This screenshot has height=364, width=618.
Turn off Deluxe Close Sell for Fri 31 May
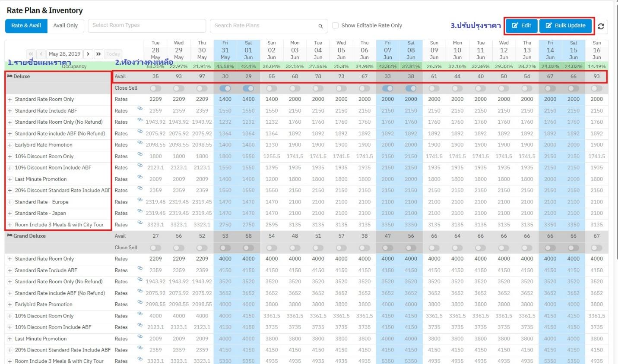(x=225, y=88)
